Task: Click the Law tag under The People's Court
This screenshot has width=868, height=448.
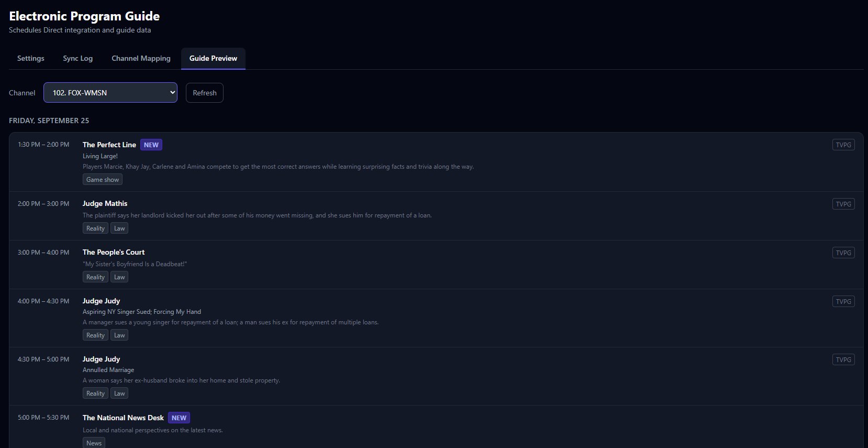Action: (x=119, y=277)
